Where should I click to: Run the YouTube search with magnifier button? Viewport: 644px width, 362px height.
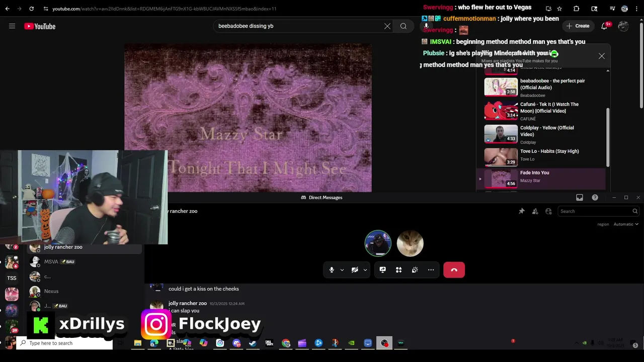tap(404, 26)
